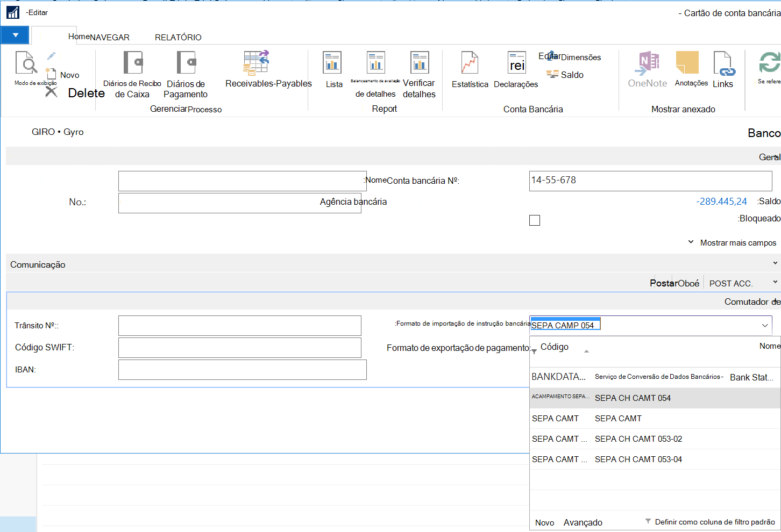Click Novo at bottom of dropdown list
781x532 pixels.
(x=544, y=522)
